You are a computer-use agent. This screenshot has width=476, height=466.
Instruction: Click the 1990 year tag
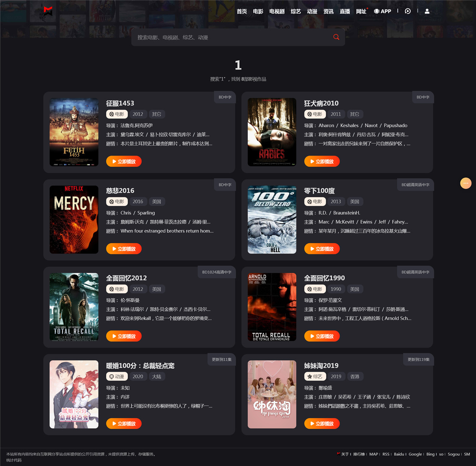click(x=336, y=289)
